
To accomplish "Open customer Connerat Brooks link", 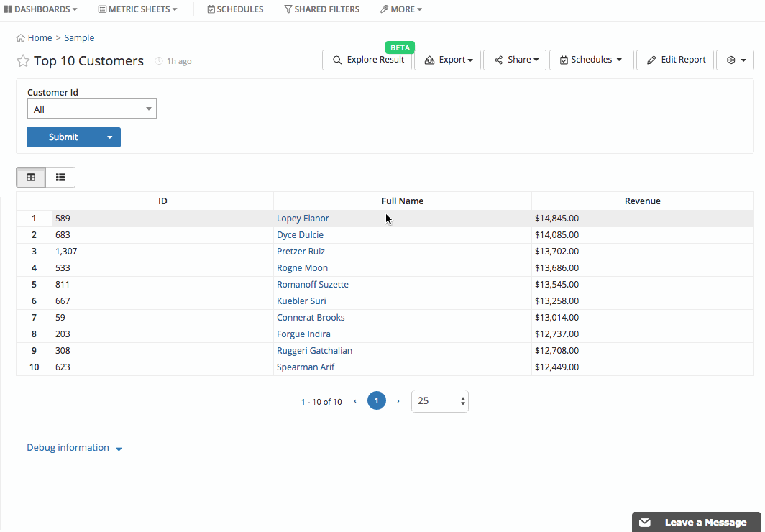I will point(311,318).
